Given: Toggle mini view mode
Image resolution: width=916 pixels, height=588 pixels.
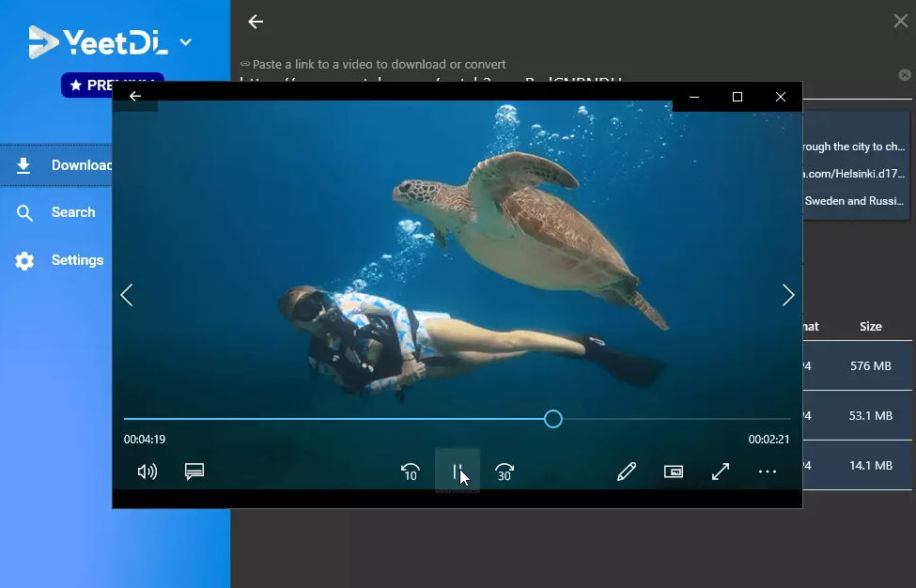Looking at the screenshot, I should point(674,472).
